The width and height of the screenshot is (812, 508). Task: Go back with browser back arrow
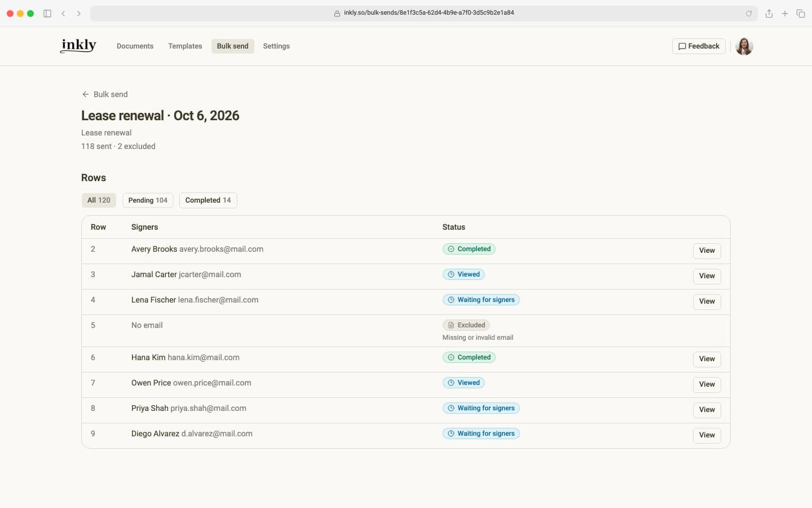coord(63,14)
